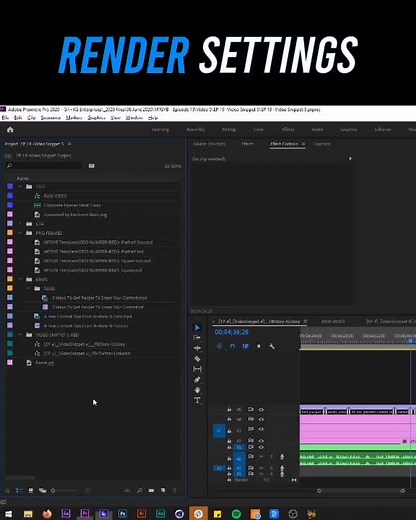Open the Windows Start menu
416x520 pixels.
point(8,514)
